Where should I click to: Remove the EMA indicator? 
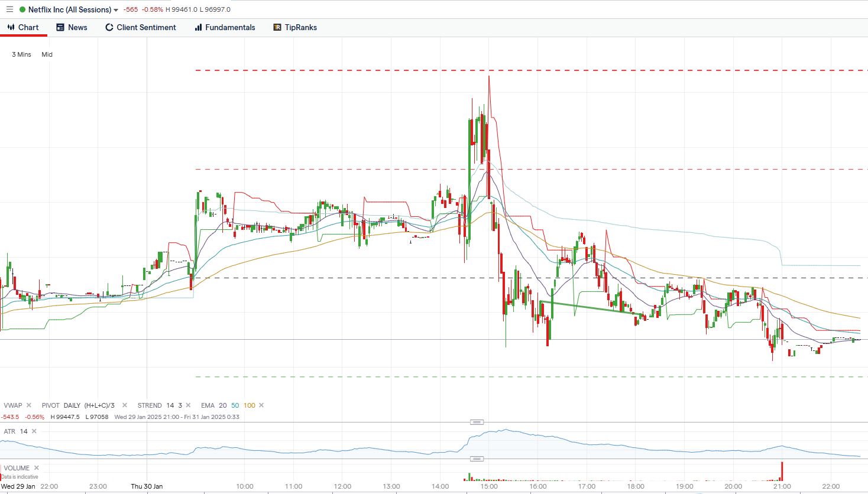261,405
